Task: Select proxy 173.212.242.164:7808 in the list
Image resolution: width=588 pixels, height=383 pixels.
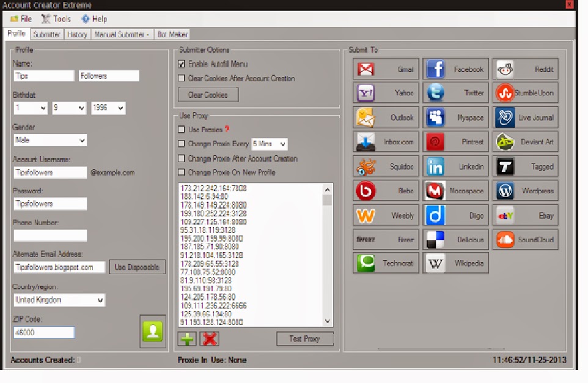Action: [213, 188]
